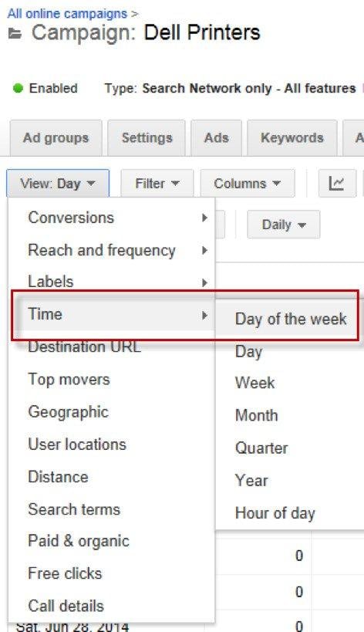Select Day of the week option
The width and height of the screenshot is (364, 632).
(x=290, y=319)
